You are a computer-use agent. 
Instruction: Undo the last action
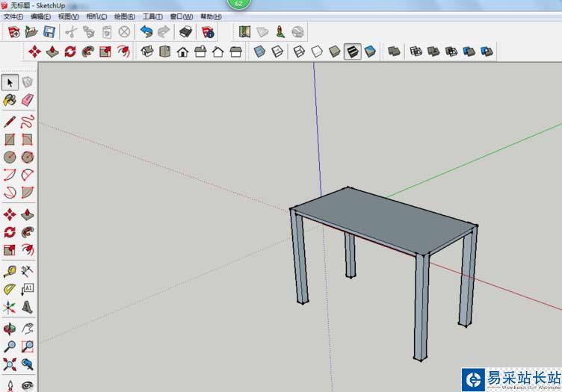[146, 32]
